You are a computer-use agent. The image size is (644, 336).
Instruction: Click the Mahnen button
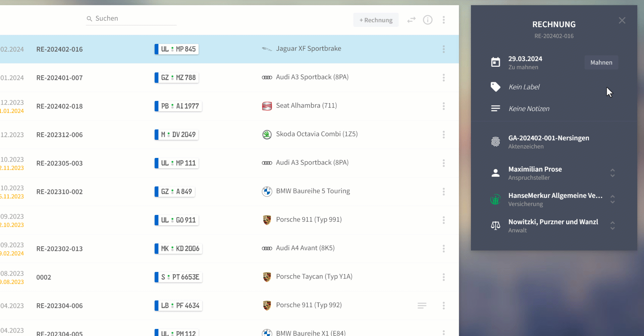601,62
